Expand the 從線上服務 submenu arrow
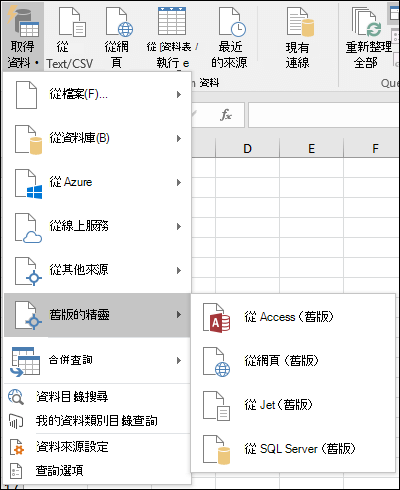The width and height of the screenshot is (400, 490). point(179,226)
